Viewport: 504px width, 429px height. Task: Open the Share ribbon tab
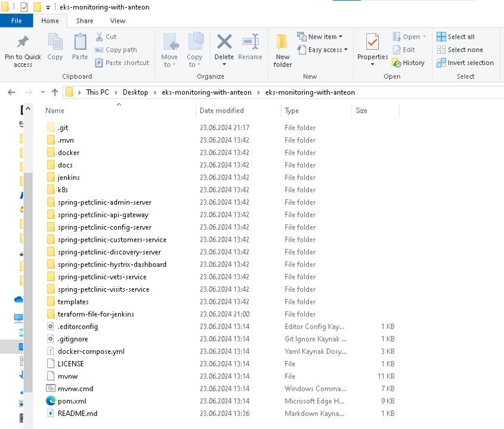(85, 21)
